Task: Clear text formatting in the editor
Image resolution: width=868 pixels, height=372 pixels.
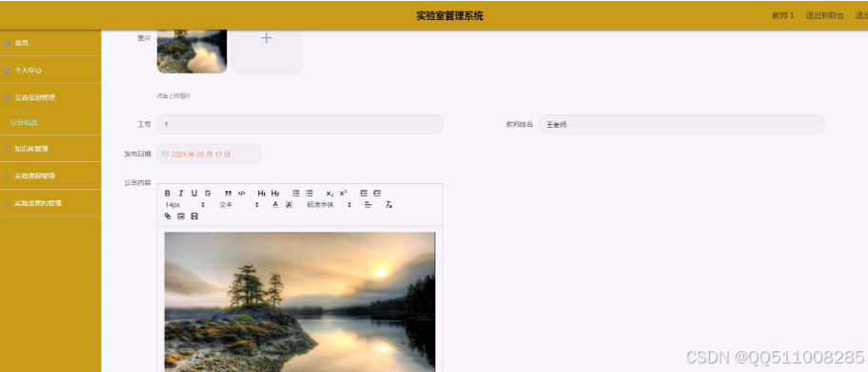Action: 389,204
